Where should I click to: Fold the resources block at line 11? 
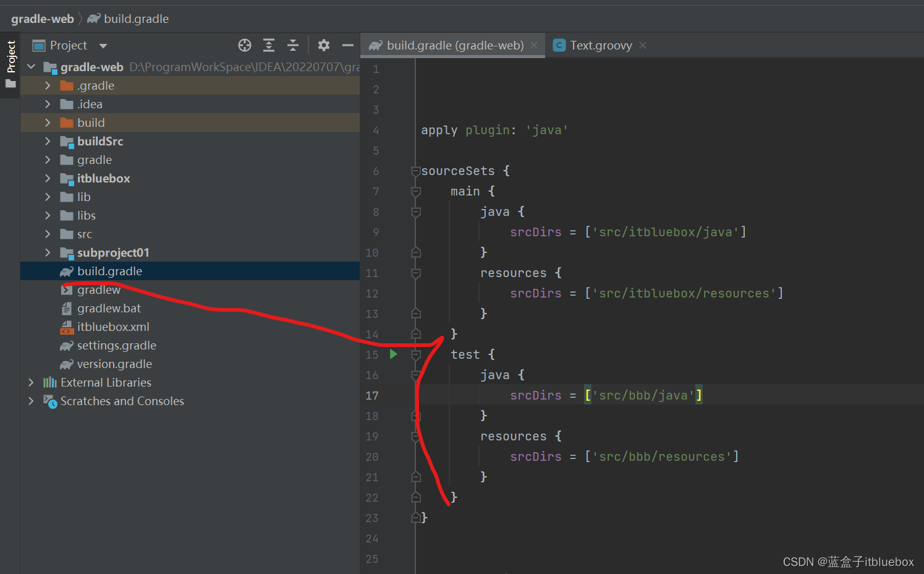coord(416,273)
